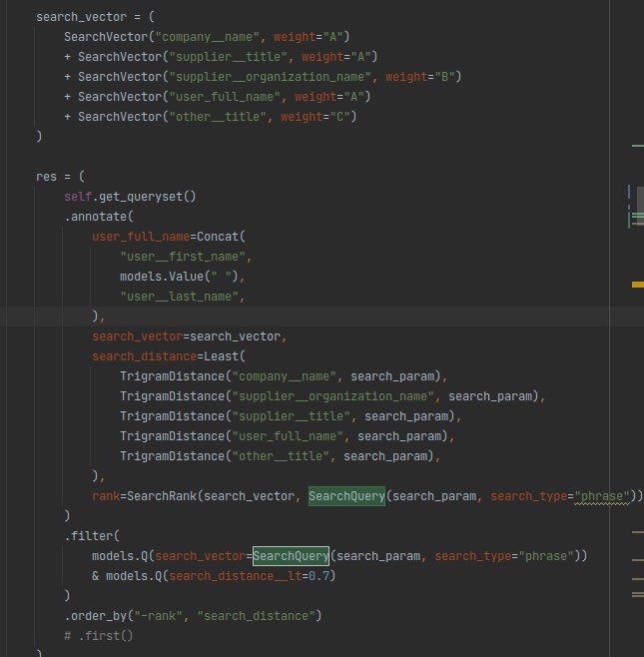Click search_type="phrase" in the filter line
Viewport: 644px width, 657px height.
tap(504, 556)
